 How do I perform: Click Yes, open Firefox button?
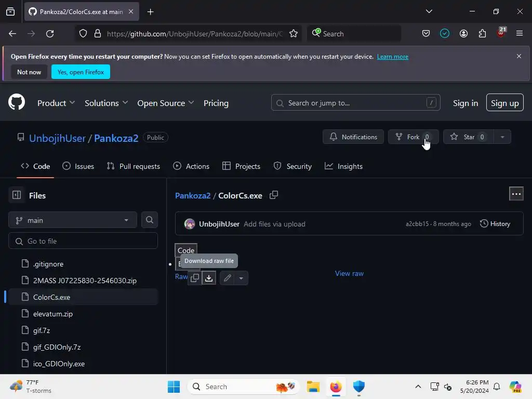point(81,72)
